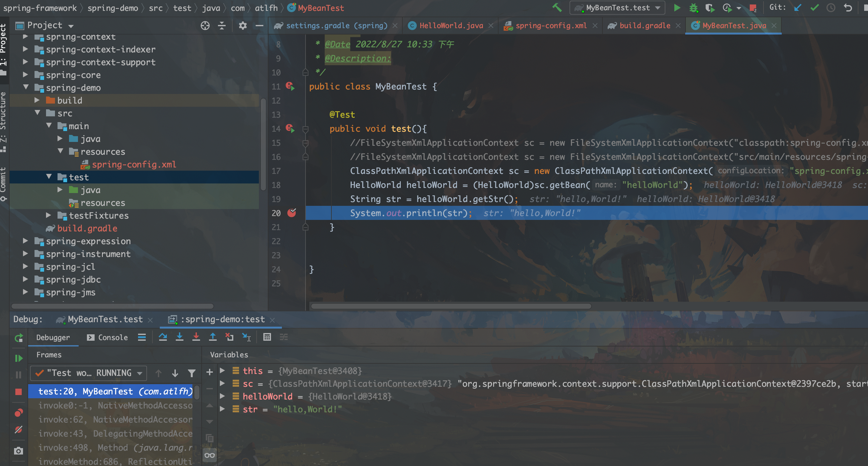Click the Resume Program icon
This screenshot has width=868, height=466.
[19, 358]
